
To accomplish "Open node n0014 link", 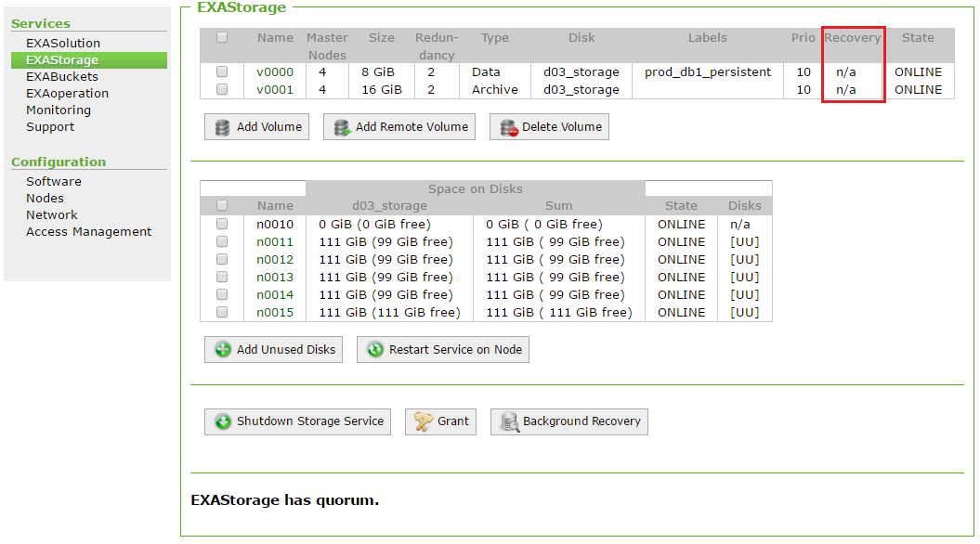I will click(x=275, y=295).
